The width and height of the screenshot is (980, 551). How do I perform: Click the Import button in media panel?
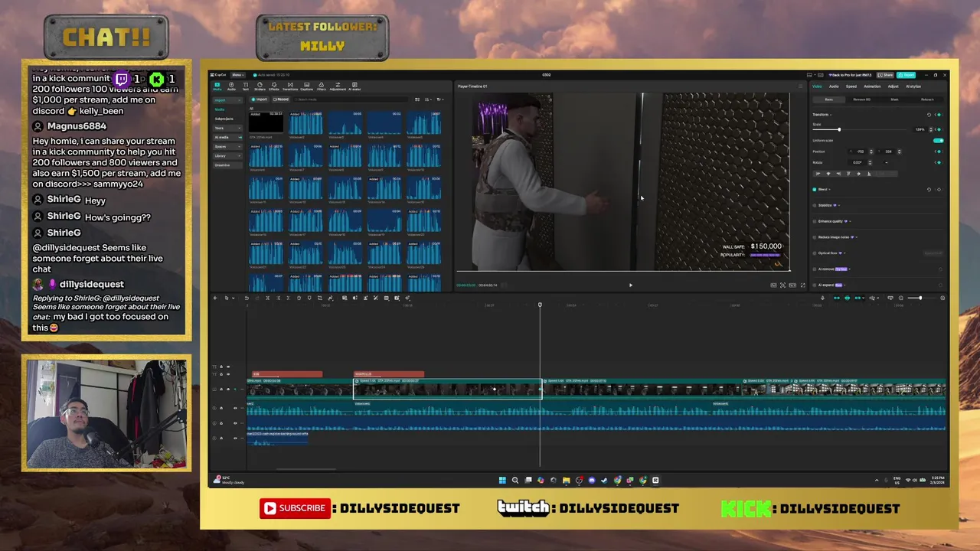click(259, 99)
